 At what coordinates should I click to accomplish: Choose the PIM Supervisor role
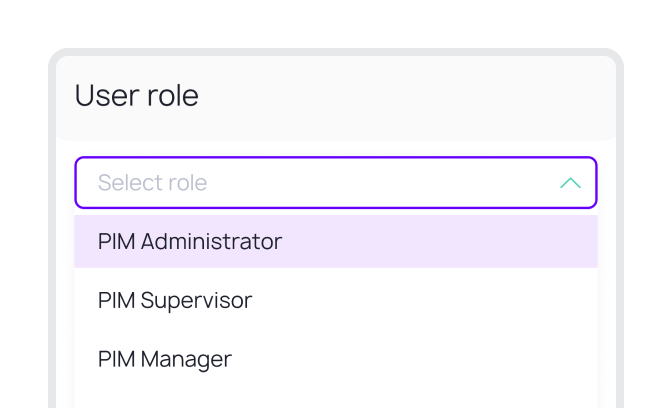pyautogui.click(x=175, y=300)
